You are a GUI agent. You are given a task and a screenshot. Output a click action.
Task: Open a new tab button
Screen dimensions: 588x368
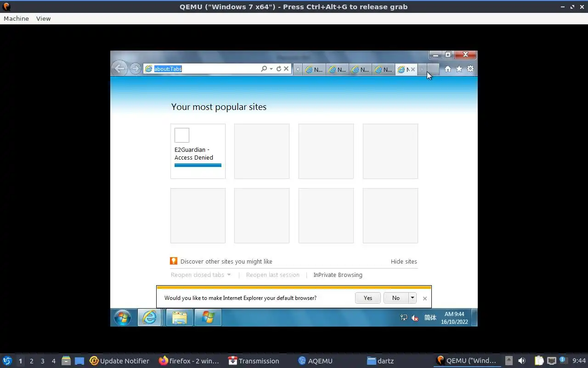click(433, 69)
